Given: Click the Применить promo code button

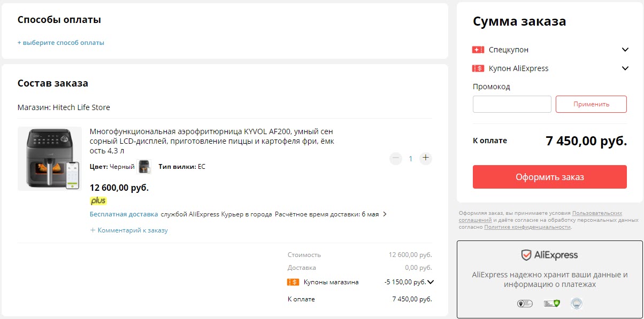Looking at the screenshot, I should pyautogui.click(x=591, y=104).
